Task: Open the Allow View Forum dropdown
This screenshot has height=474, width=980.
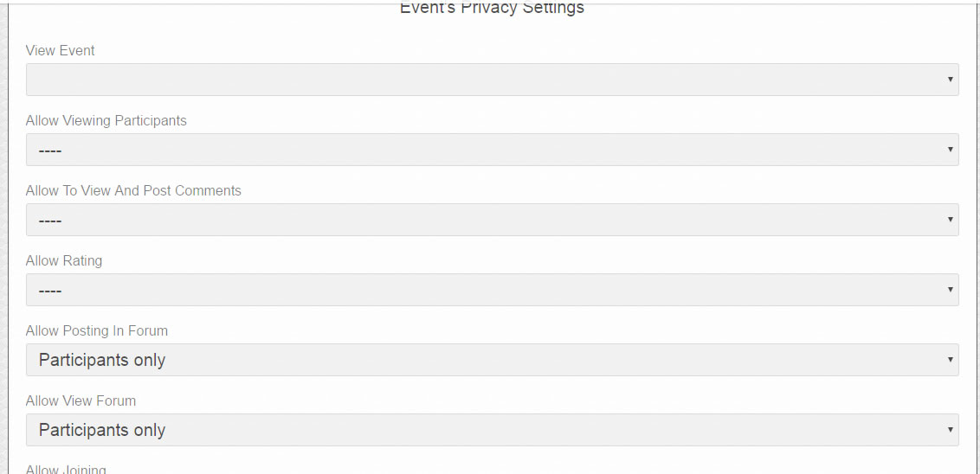Action: click(492, 430)
